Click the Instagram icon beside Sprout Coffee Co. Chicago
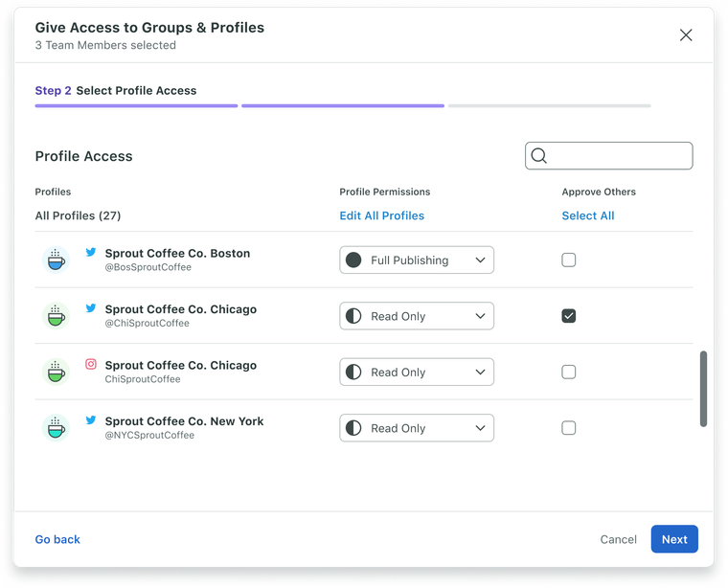 coord(91,364)
